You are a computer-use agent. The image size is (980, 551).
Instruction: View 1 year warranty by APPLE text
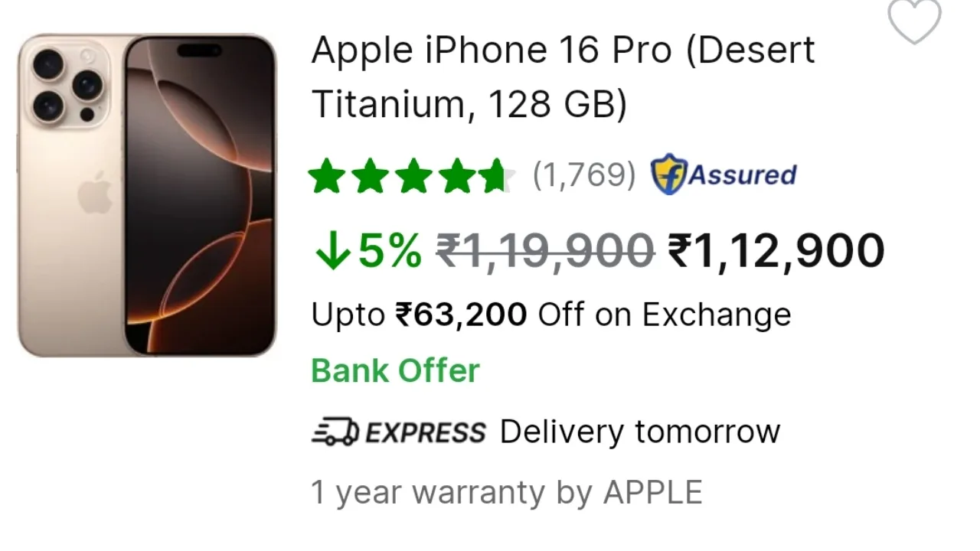tap(507, 492)
